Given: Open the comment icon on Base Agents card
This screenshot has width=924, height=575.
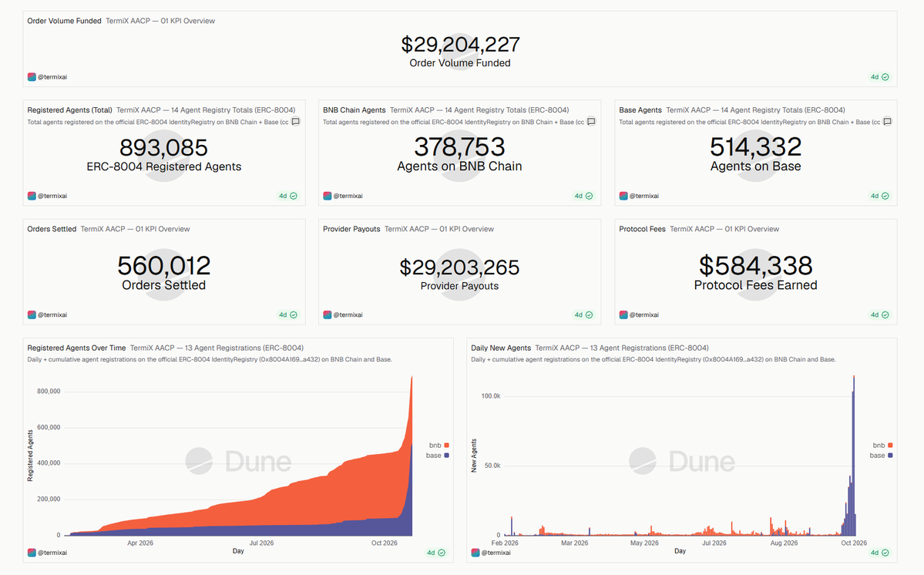Looking at the screenshot, I should (888, 122).
